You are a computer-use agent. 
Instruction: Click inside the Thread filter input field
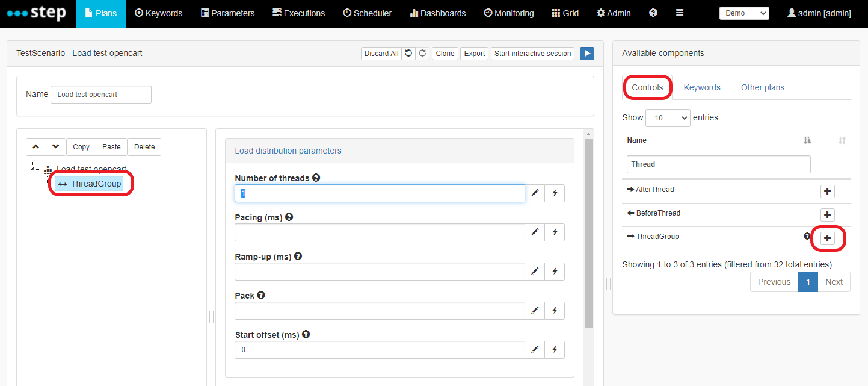pos(718,164)
